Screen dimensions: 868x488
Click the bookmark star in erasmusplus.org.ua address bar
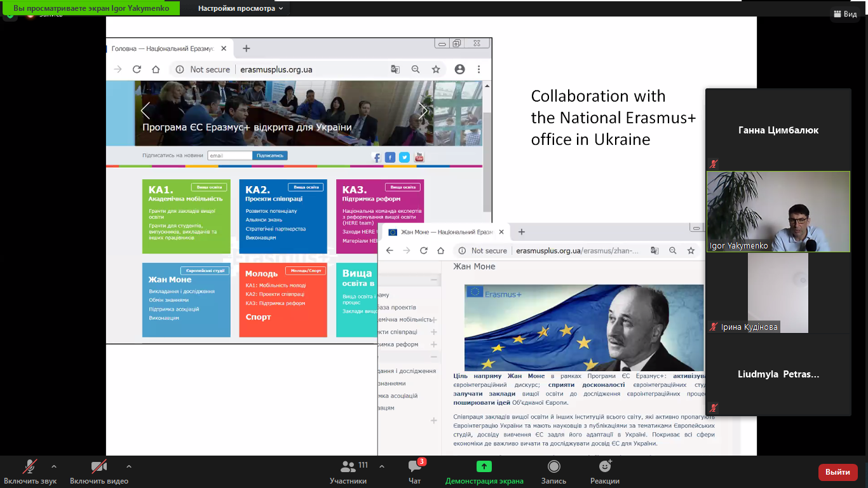(x=436, y=69)
